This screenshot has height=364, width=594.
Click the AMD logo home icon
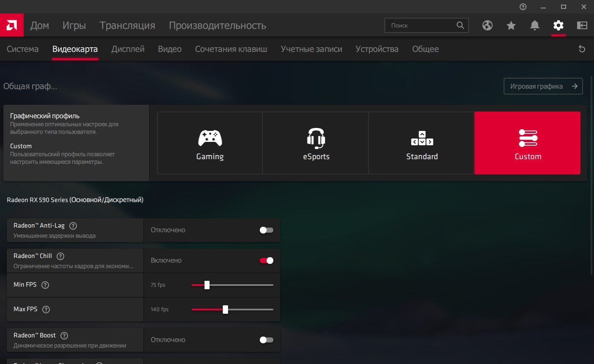(11, 25)
